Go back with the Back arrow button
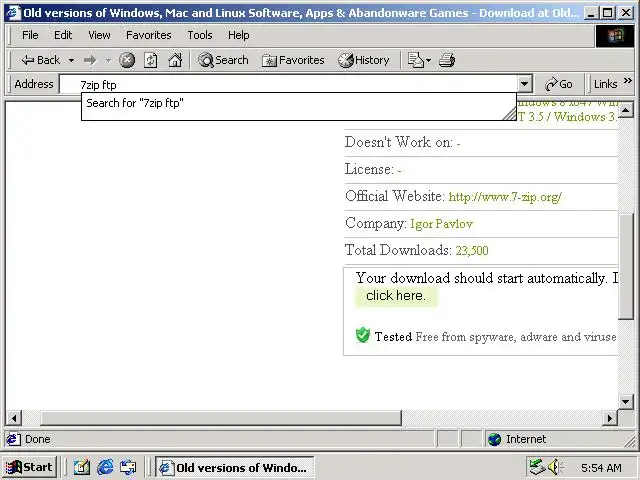 tap(40, 60)
